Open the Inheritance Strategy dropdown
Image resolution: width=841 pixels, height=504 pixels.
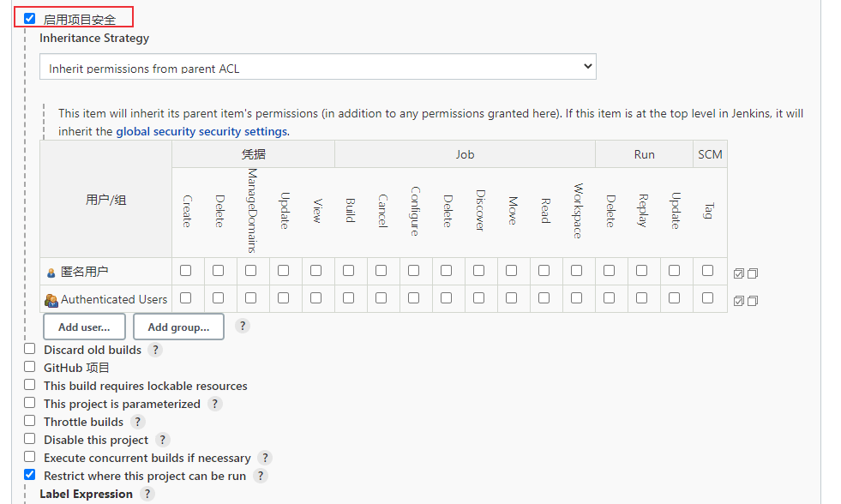click(317, 67)
